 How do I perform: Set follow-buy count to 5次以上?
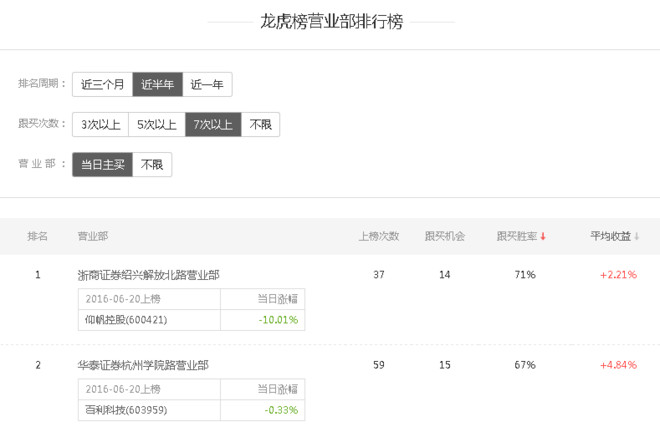pos(157,125)
